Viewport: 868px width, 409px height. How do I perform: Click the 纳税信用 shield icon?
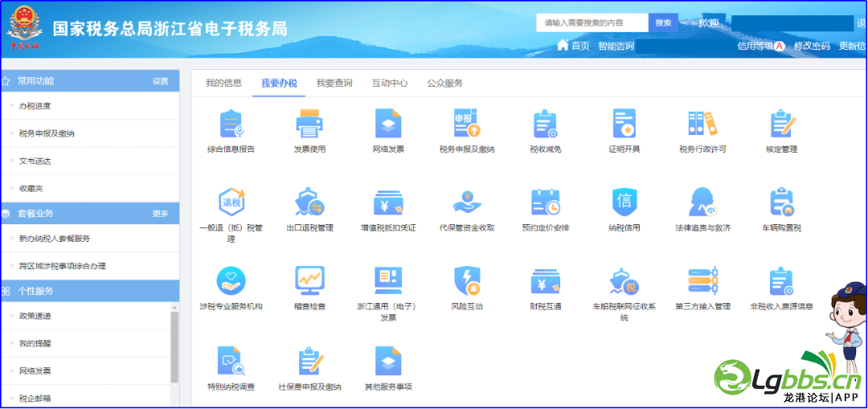(x=624, y=202)
